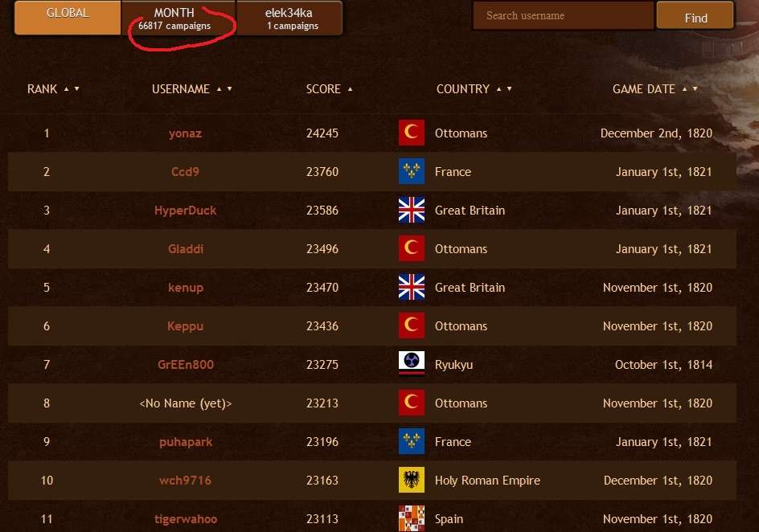This screenshot has height=532, width=759.
Task: Click the Ottomans flag in yonaz's row
Action: [412, 133]
